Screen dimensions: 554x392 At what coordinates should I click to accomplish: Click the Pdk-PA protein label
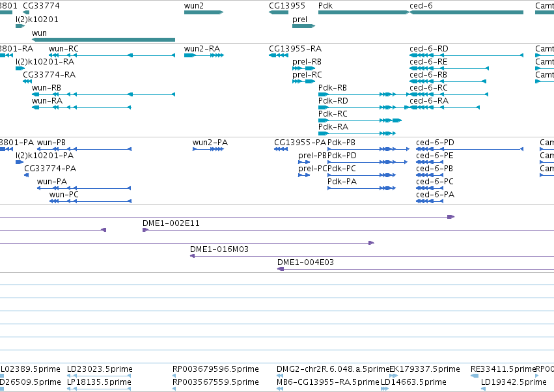342,182
